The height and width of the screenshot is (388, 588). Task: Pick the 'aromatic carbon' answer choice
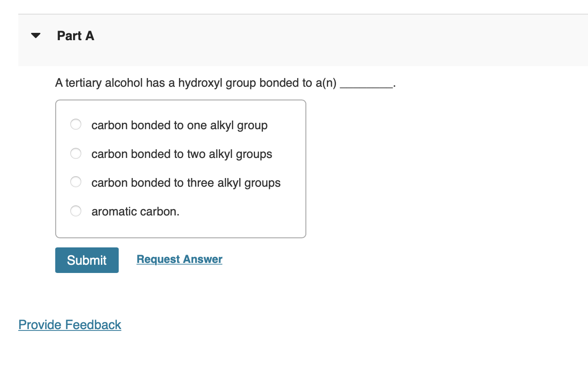point(75,211)
